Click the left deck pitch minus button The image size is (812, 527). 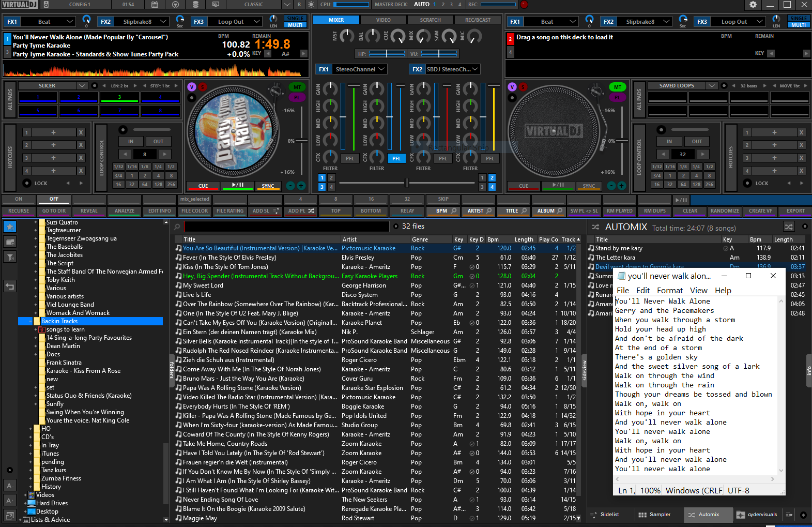pos(290,186)
